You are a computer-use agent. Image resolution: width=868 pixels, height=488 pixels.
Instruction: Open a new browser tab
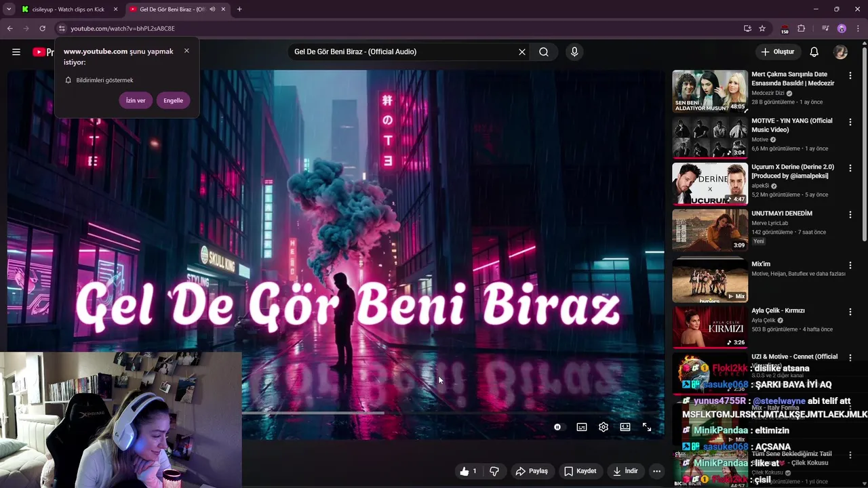(x=239, y=9)
